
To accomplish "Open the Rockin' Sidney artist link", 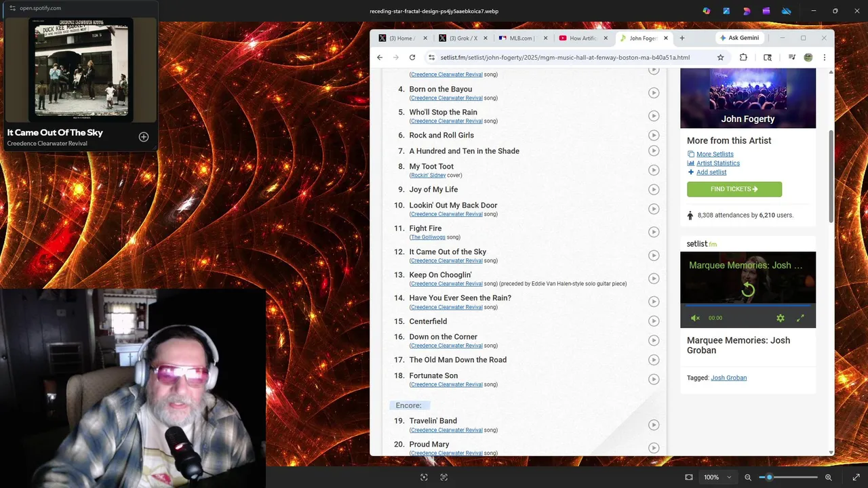I will (x=428, y=175).
